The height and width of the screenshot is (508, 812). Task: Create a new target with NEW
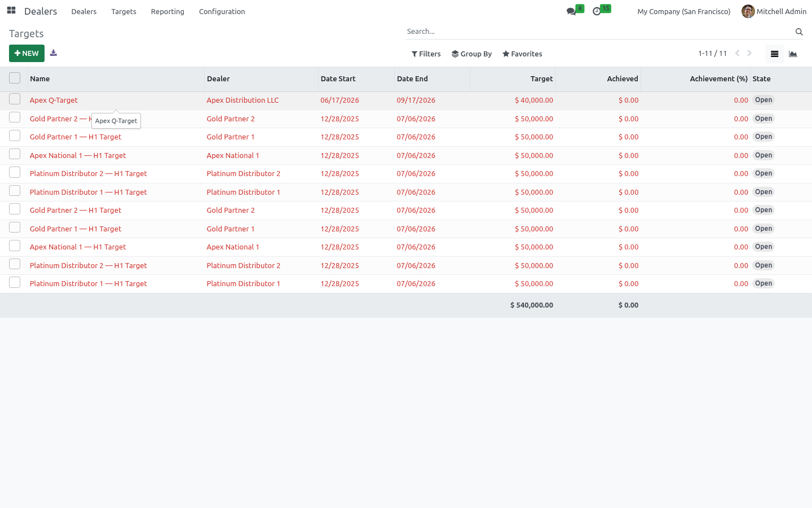click(x=27, y=53)
